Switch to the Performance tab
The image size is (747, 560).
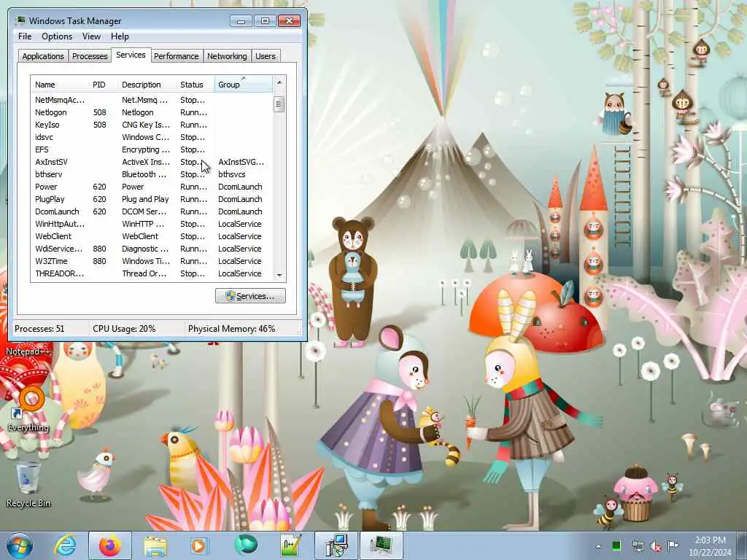(176, 56)
